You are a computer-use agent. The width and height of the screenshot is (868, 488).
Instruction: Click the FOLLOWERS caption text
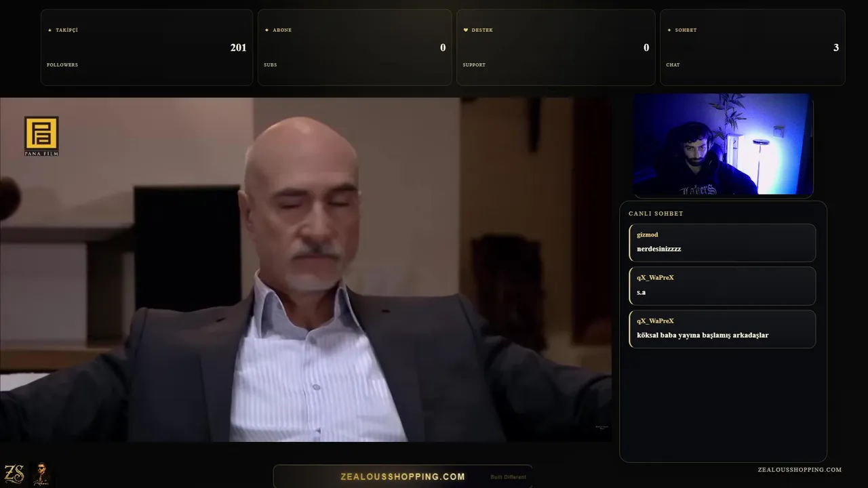pos(62,65)
